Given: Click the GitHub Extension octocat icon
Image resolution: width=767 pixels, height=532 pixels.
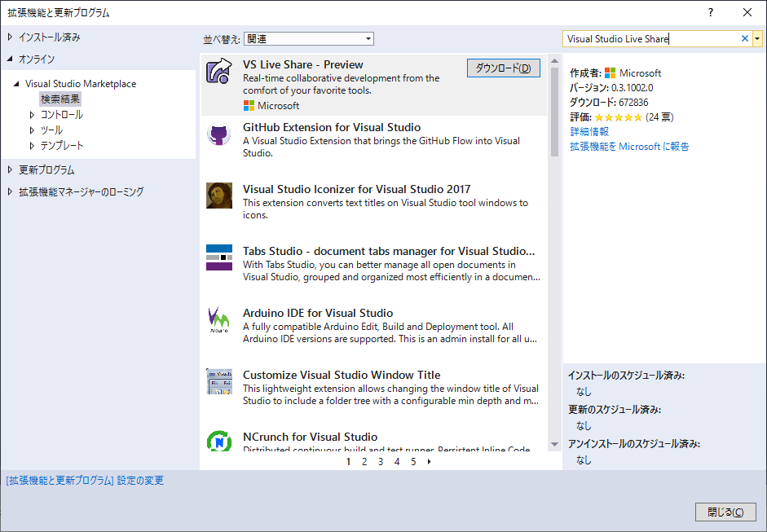Looking at the screenshot, I should [x=218, y=135].
